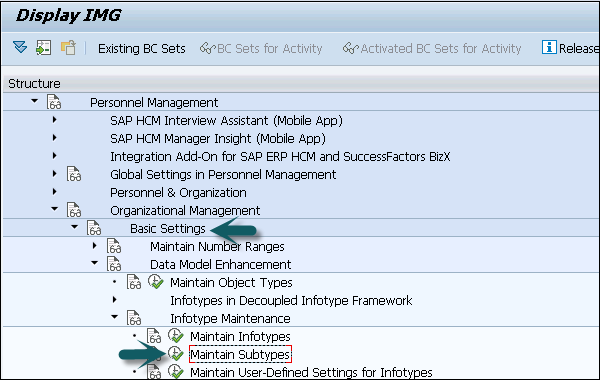
Task: Click the Where Else Used icon in toolbar
Action: (43, 48)
